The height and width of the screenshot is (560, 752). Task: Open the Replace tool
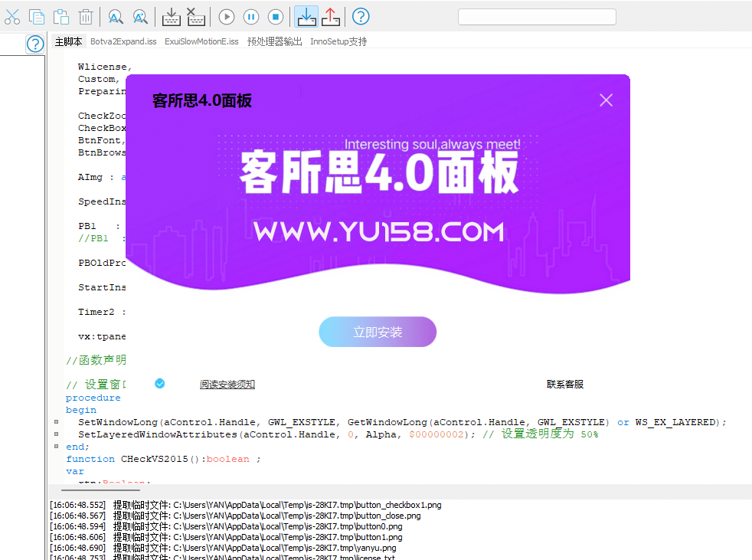[x=139, y=16]
